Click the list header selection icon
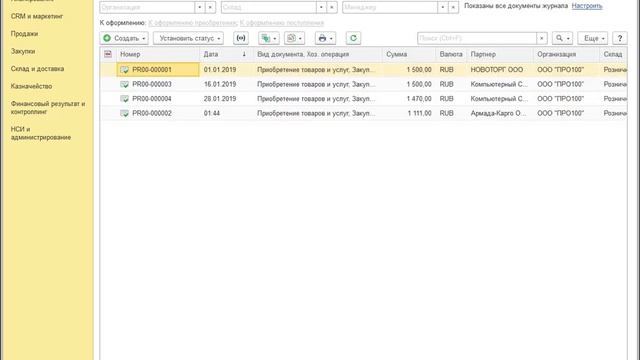 coord(108,54)
